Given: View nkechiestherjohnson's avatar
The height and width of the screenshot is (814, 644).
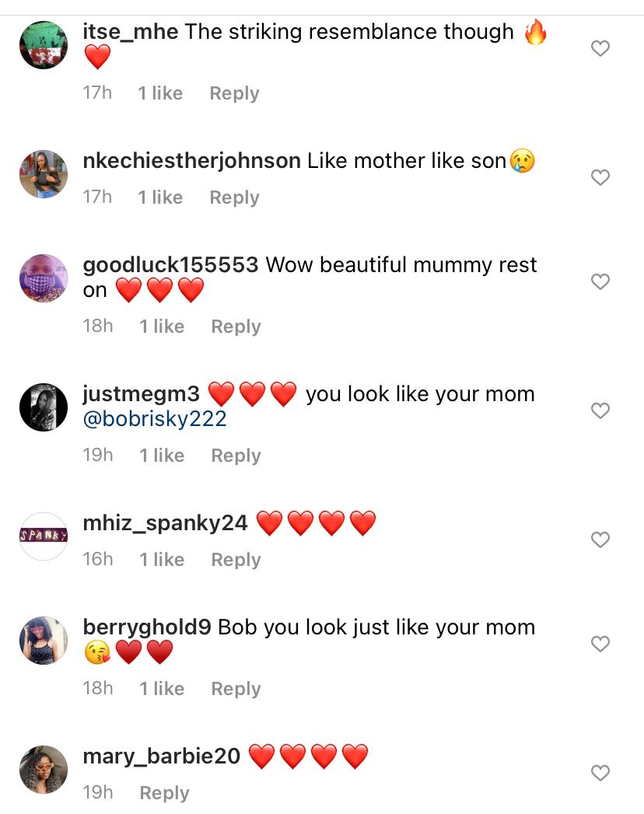Looking at the screenshot, I should (x=44, y=174).
